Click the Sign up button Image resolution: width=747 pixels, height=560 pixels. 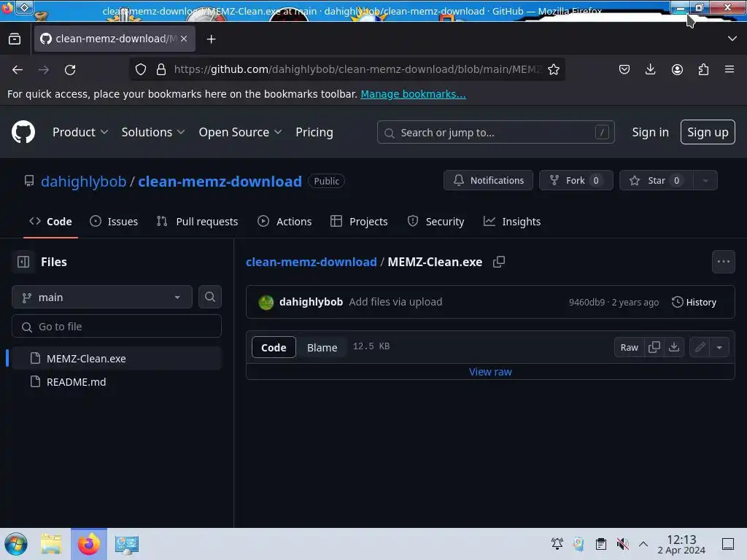[x=708, y=132]
